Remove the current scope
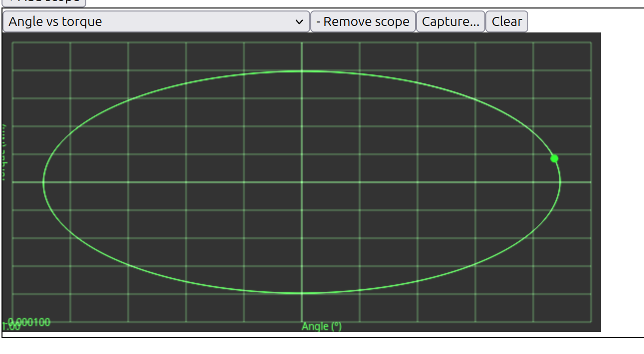This screenshot has width=644, height=354. click(x=363, y=21)
